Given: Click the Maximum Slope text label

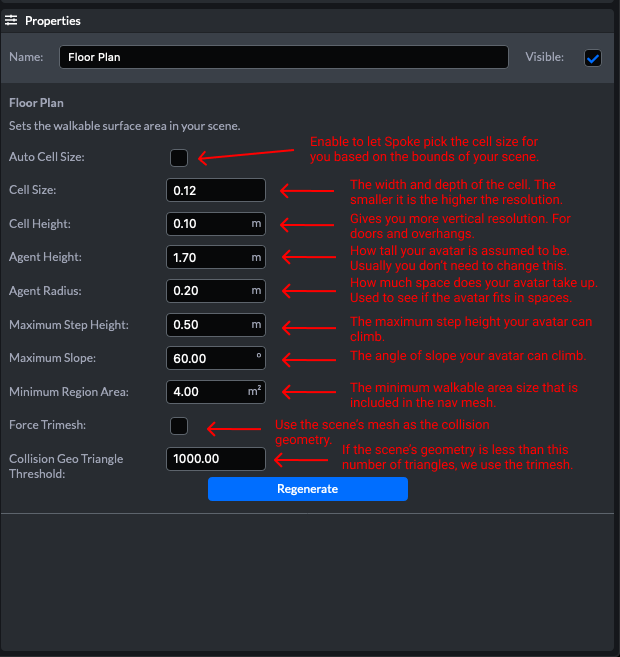Looking at the screenshot, I should [51, 358].
